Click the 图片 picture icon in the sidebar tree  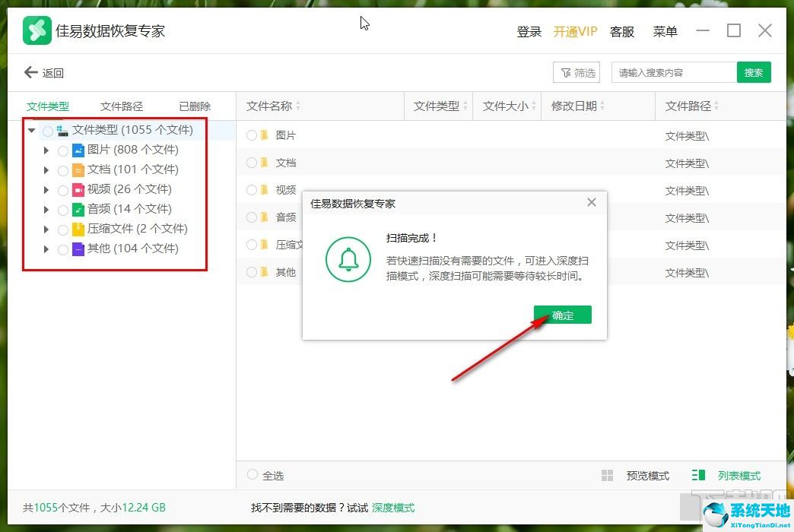pos(78,150)
